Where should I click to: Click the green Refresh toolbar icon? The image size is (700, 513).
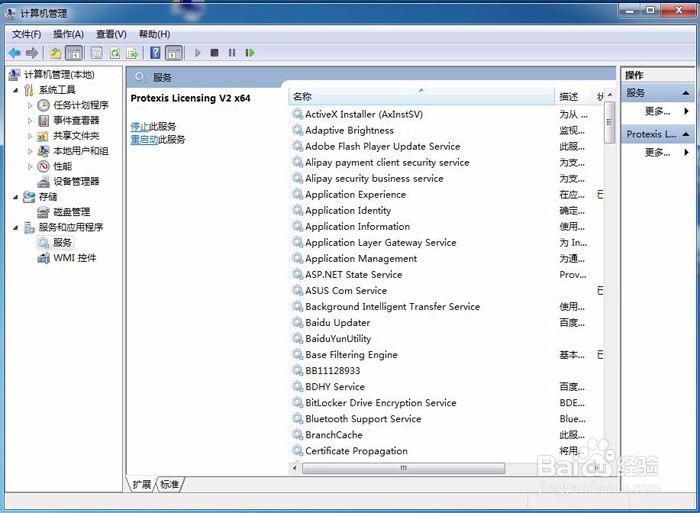point(115,53)
